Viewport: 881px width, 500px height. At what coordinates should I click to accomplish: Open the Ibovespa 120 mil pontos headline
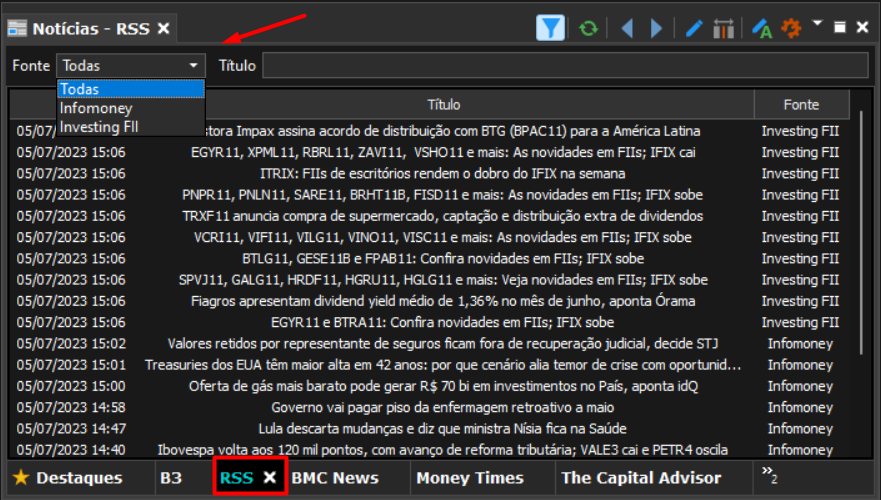pos(443,450)
